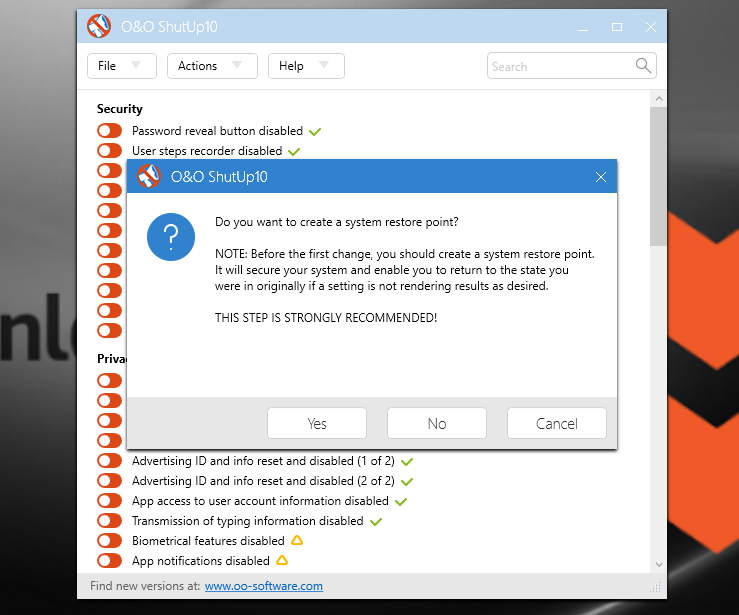Toggle App notifications disabled switch
The height and width of the screenshot is (615, 739).
(109, 561)
